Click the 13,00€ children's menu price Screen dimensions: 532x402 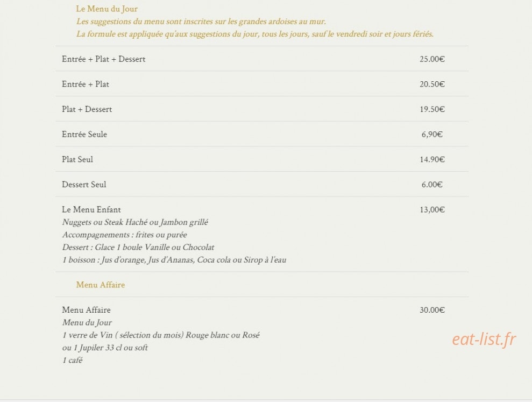click(x=432, y=210)
